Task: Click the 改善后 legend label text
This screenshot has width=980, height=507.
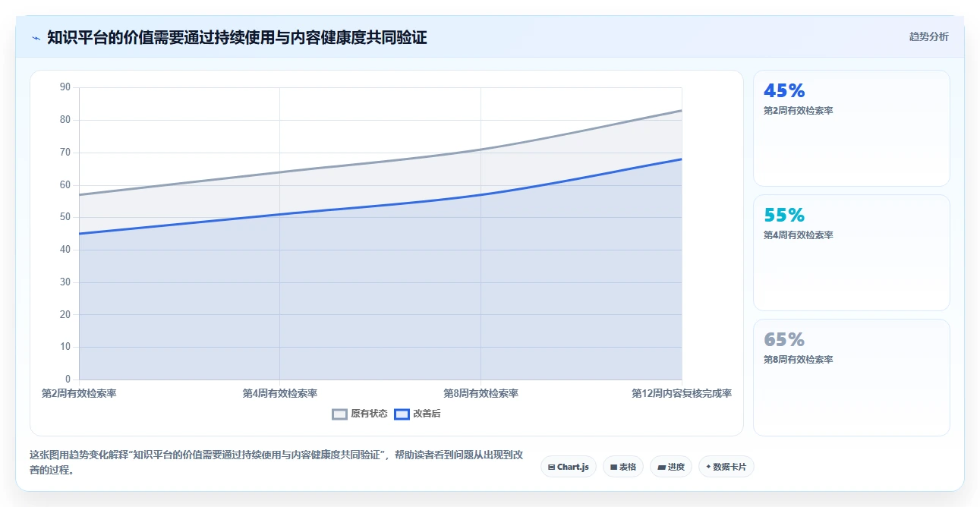Action: 427,414
